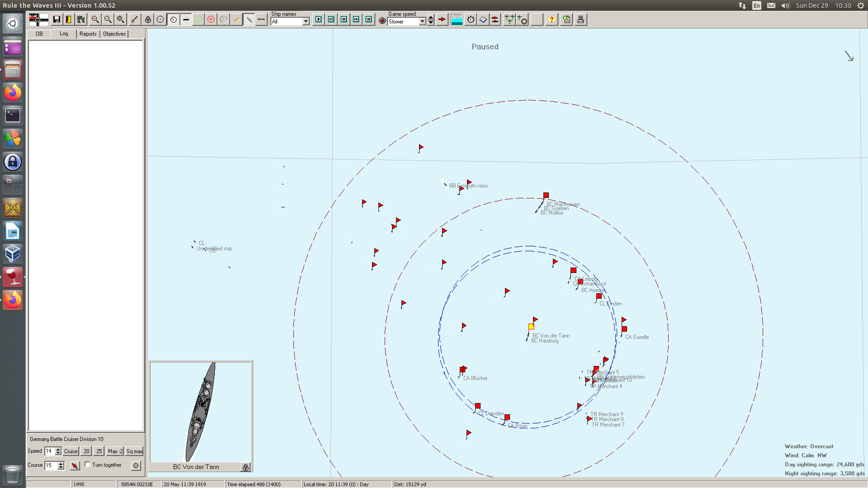Toggle the black range circle icon
The width and height of the screenshot is (868, 488).
click(160, 19)
